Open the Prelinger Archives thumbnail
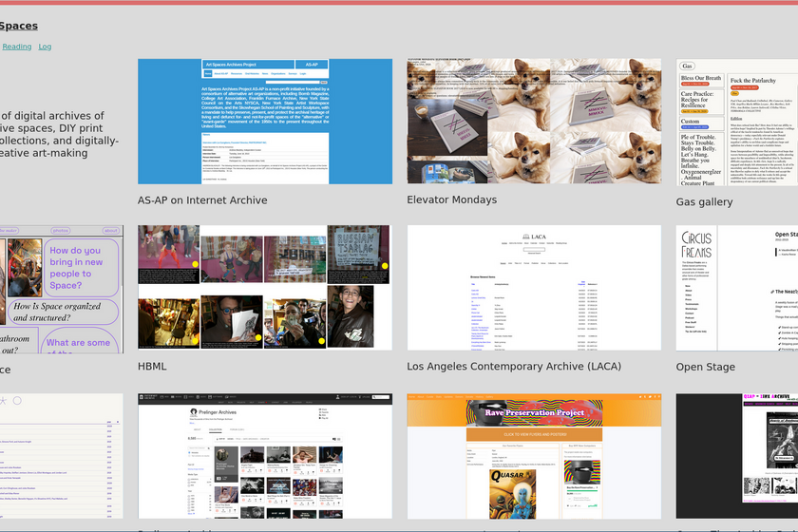Image resolution: width=798 pixels, height=532 pixels. (x=265, y=456)
